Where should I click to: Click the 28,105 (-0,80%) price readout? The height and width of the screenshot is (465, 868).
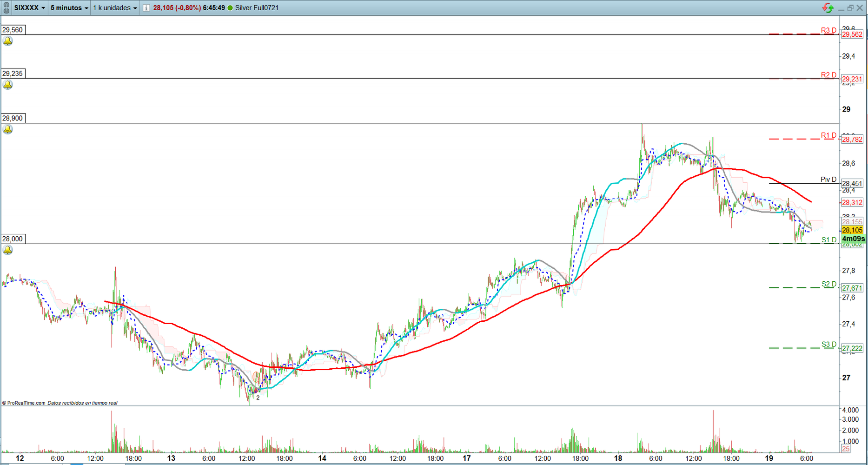click(177, 7)
